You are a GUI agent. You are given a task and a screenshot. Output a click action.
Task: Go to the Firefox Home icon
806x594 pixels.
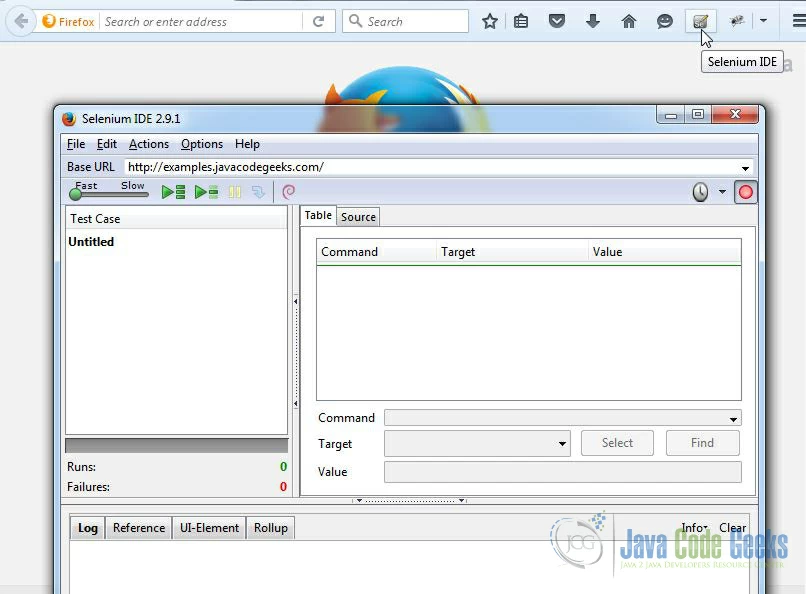point(629,22)
